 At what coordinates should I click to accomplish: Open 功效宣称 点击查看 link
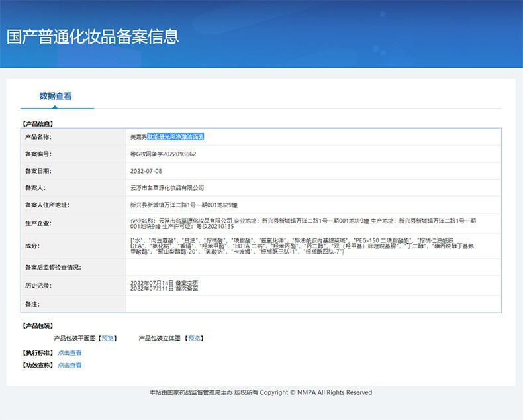pyautogui.click(x=70, y=365)
